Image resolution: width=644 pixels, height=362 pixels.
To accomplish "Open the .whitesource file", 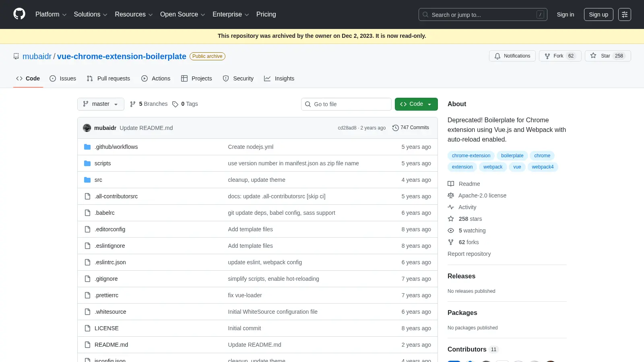I will coord(110,312).
